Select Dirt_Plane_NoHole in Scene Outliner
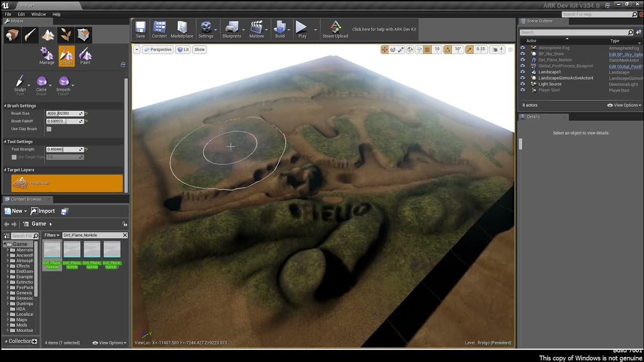The image size is (644, 362). coord(555,60)
